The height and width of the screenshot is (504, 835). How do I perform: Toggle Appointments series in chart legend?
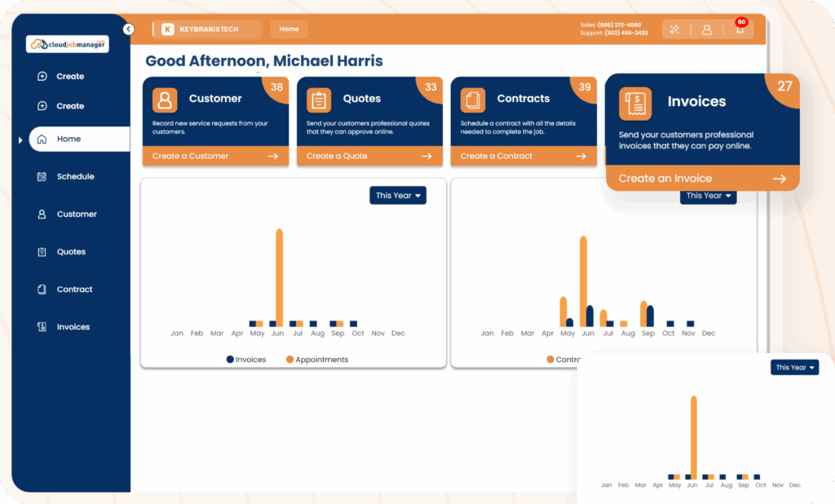[x=321, y=360]
